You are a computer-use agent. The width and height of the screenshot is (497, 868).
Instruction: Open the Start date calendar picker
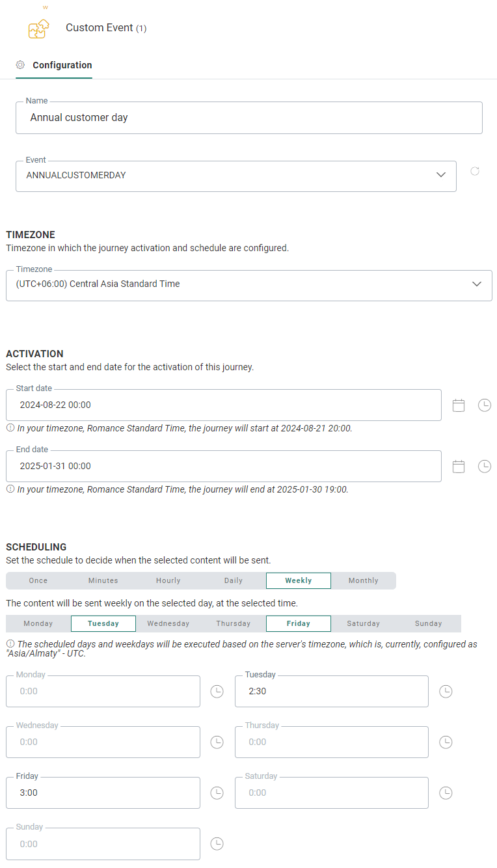pyautogui.click(x=459, y=405)
